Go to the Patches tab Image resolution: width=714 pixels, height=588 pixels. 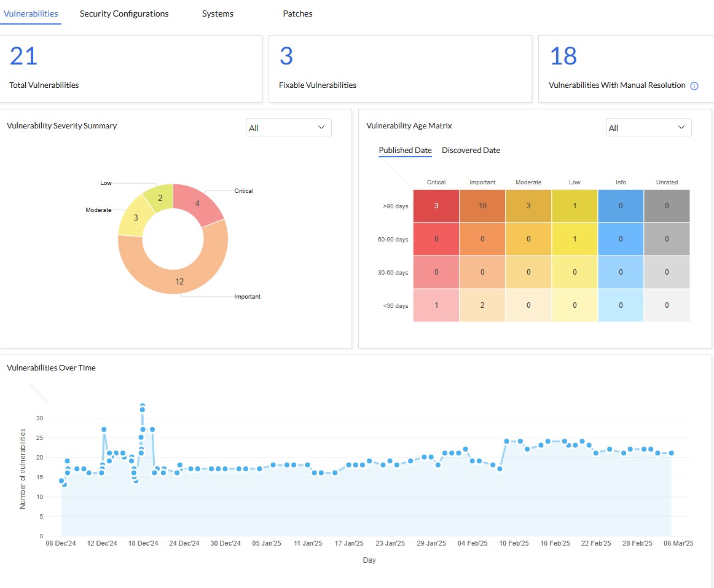coord(297,14)
